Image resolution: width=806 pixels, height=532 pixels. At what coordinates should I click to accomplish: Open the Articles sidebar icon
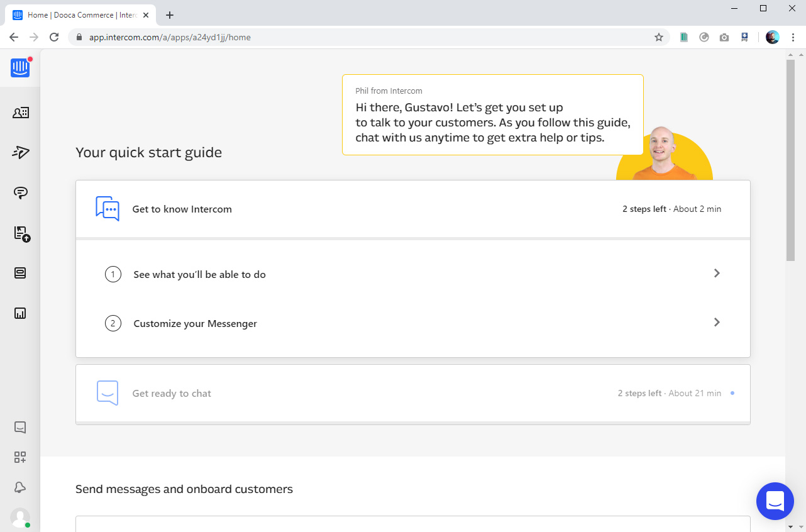pyautogui.click(x=20, y=273)
